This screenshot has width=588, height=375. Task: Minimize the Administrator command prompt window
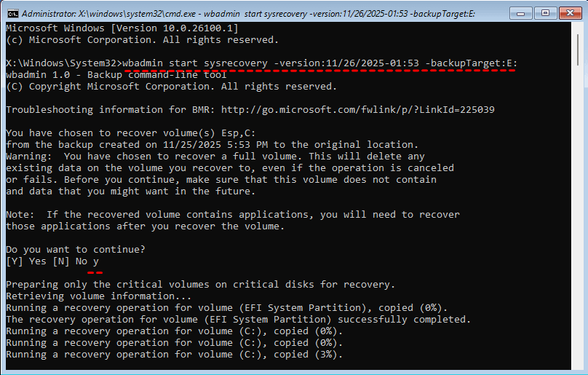point(520,12)
